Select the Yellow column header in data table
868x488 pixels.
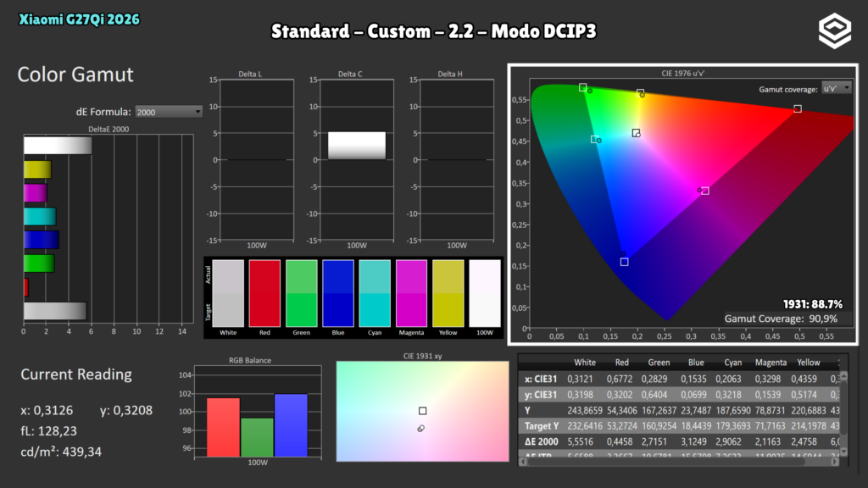coord(808,363)
